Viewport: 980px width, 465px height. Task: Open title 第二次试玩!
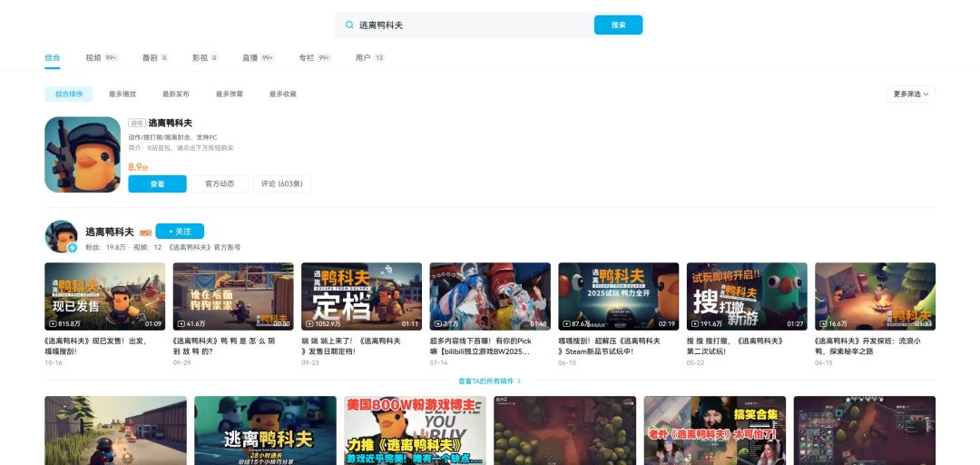point(735,346)
